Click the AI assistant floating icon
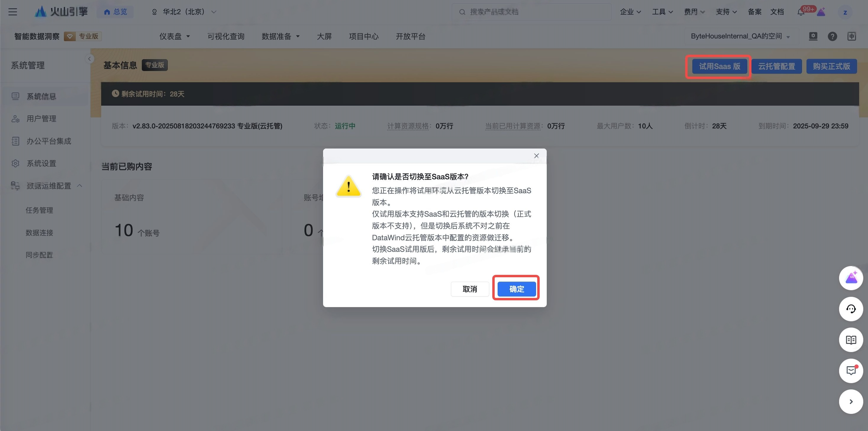Viewport: 868px width, 431px height. coord(850,278)
